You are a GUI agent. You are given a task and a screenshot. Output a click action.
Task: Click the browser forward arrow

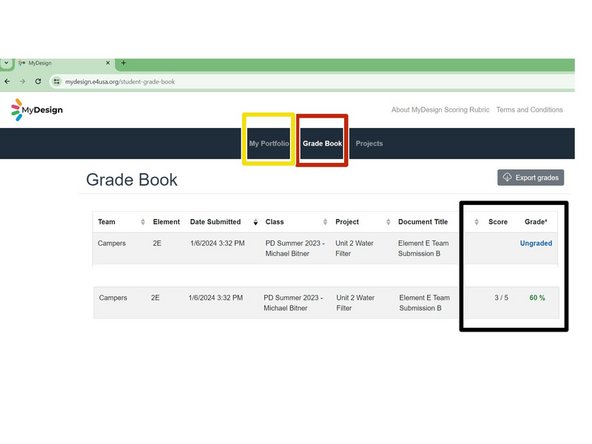point(22,81)
